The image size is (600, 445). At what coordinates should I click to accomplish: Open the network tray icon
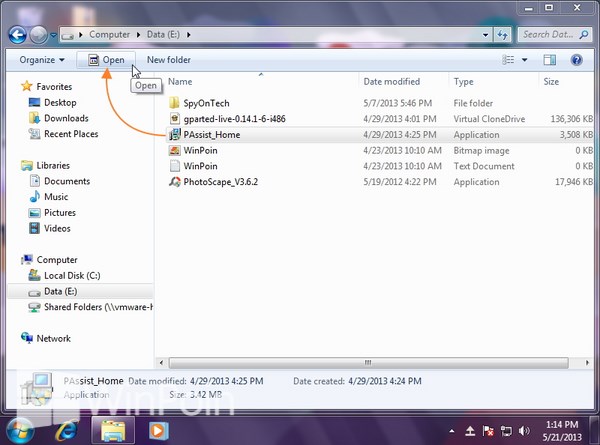click(x=506, y=431)
